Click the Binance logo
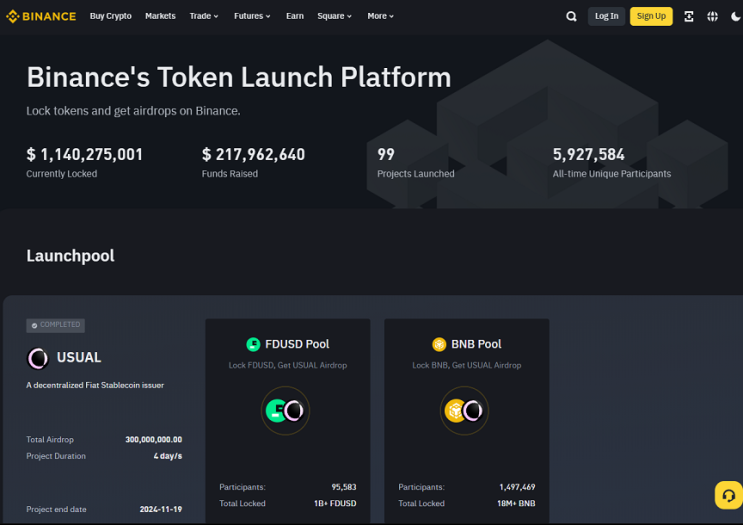Viewport: 743px width, 525px height. pos(41,17)
